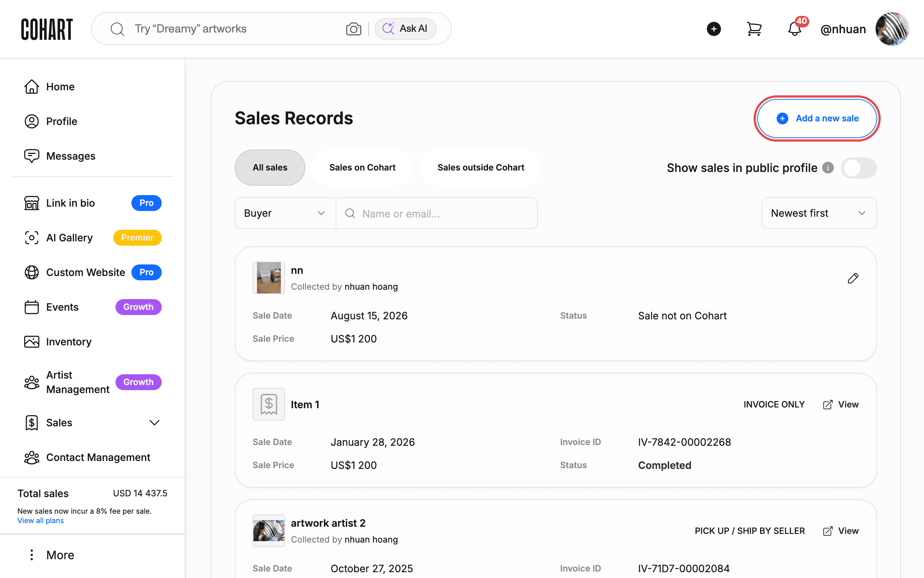
Task: Click the INVOICE ONLY label
Action: (x=774, y=405)
